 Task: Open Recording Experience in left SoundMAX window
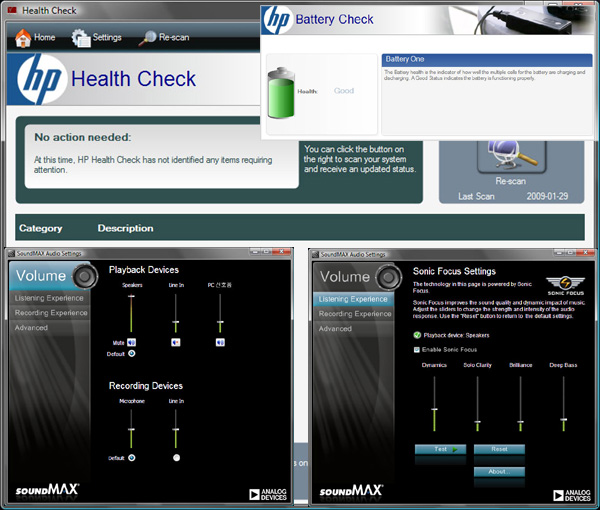(x=50, y=313)
